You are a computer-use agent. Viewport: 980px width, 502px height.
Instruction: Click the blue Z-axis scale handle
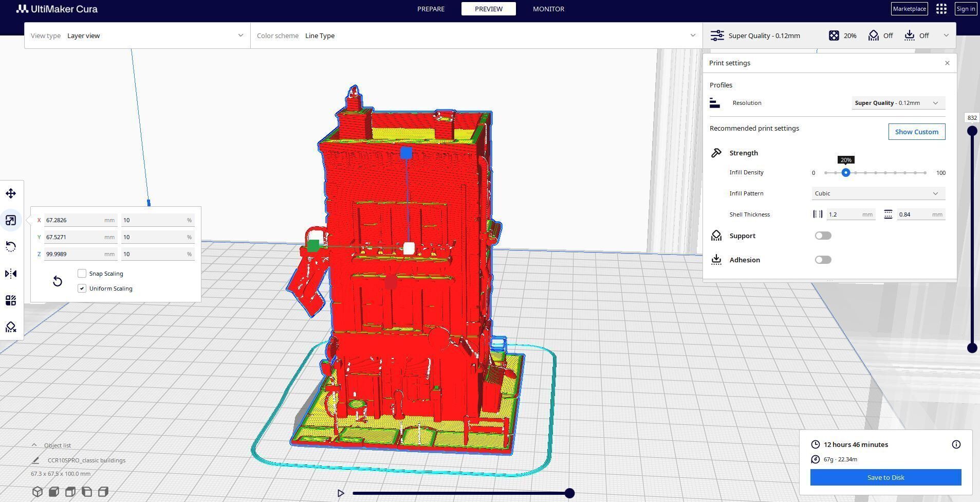point(405,153)
